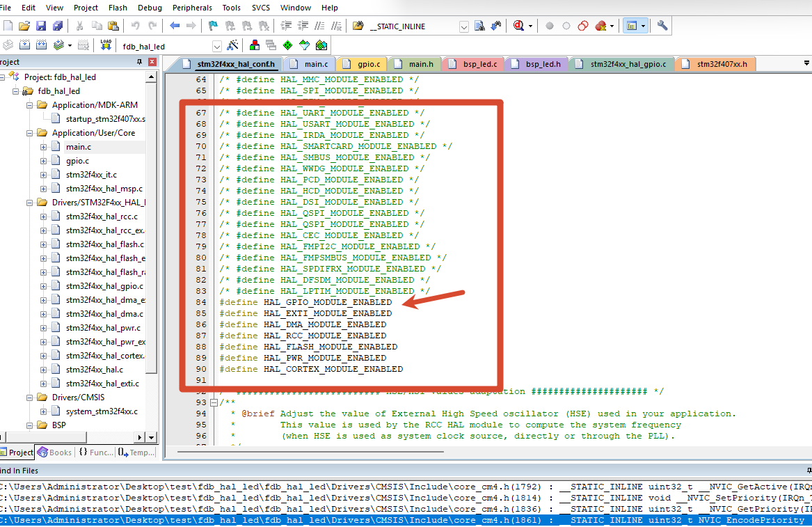Image resolution: width=812 pixels, height=527 pixels.
Task: Open the __STATIC_INLINE search dropdown
Action: [x=464, y=26]
